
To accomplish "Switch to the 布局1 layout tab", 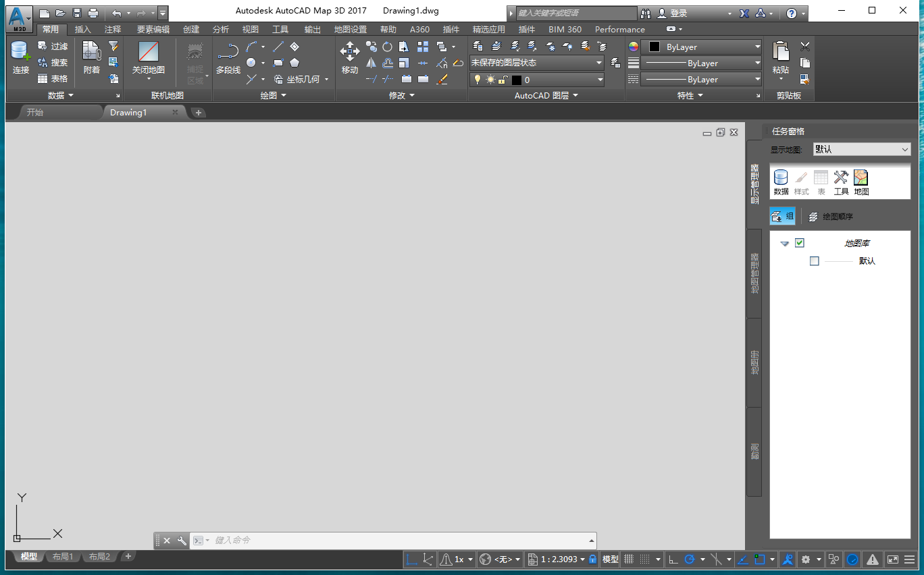I will point(62,557).
